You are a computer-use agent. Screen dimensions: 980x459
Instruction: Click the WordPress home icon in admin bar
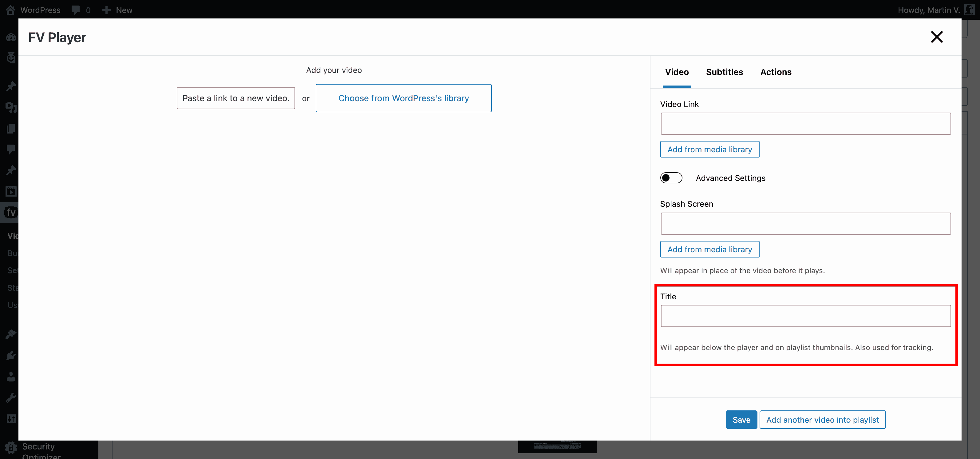point(10,10)
